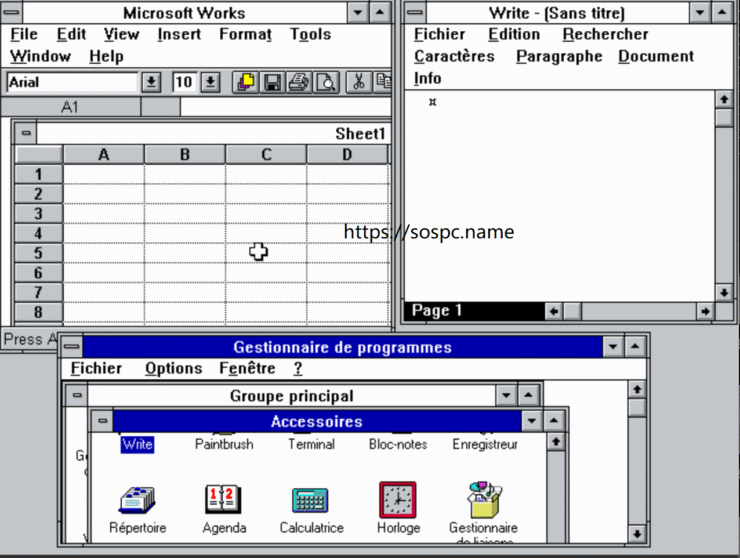
Task: Open the Fichier menu in Write
Action: click(439, 34)
